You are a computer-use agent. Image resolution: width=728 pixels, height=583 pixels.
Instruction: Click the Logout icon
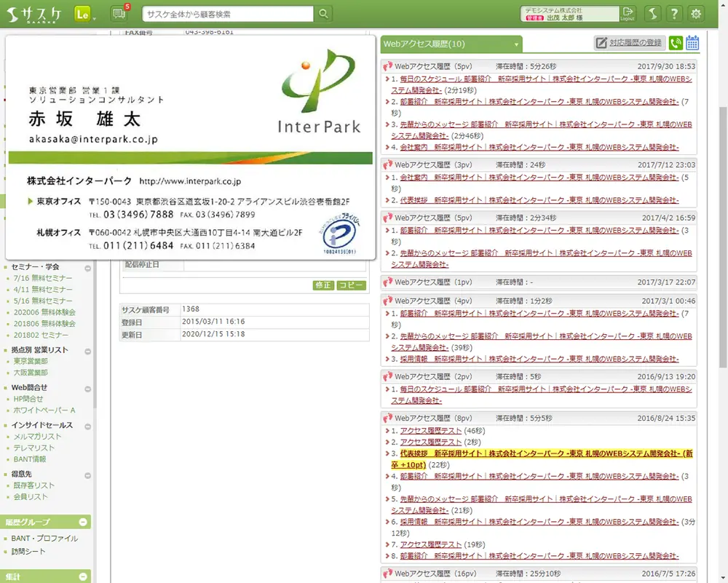click(628, 14)
